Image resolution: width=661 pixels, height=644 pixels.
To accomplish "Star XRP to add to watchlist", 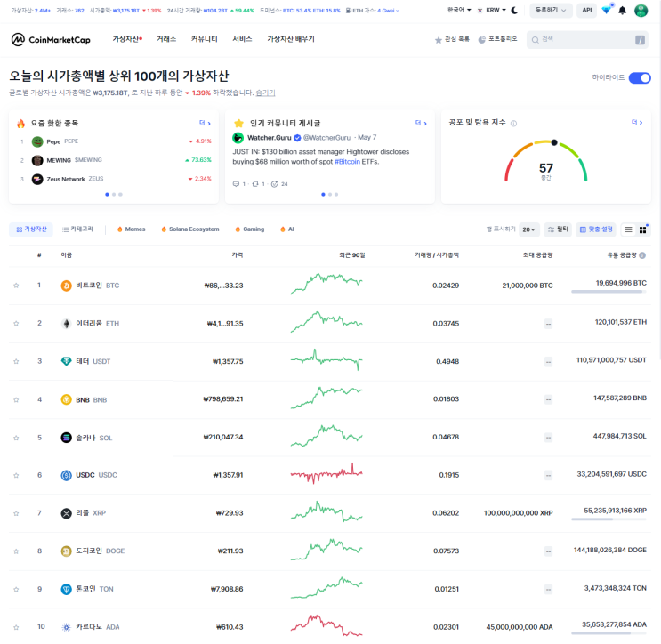I will click(x=16, y=513).
